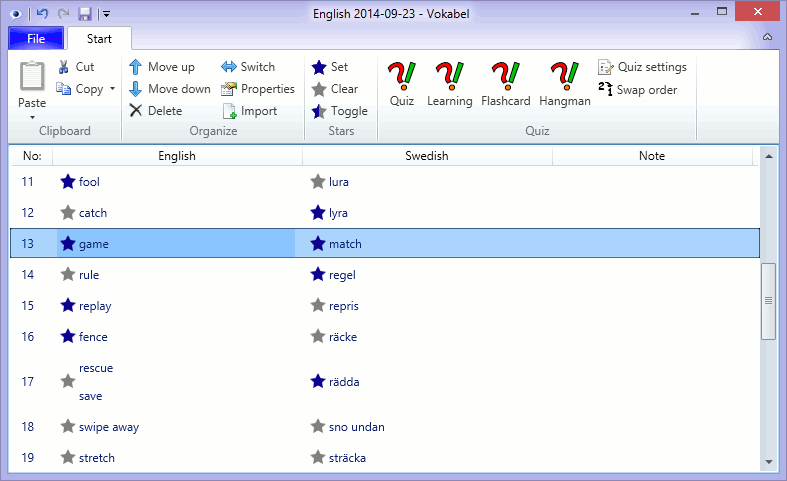This screenshot has height=481, width=787.
Task: Swap the quiz order
Action: [637, 90]
